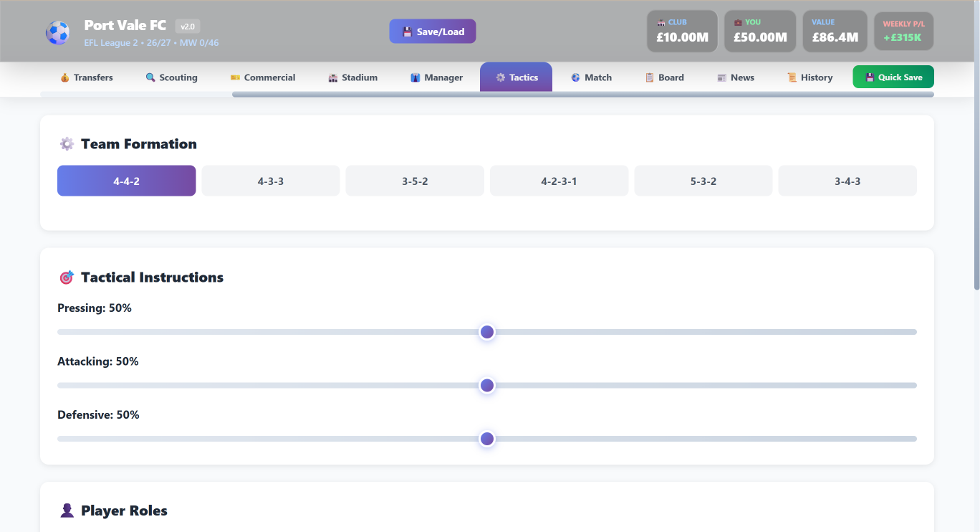Image resolution: width=980 pixels, height=532 pixels.
Task: Select the 3-5-2 formation
Action: 415,181
